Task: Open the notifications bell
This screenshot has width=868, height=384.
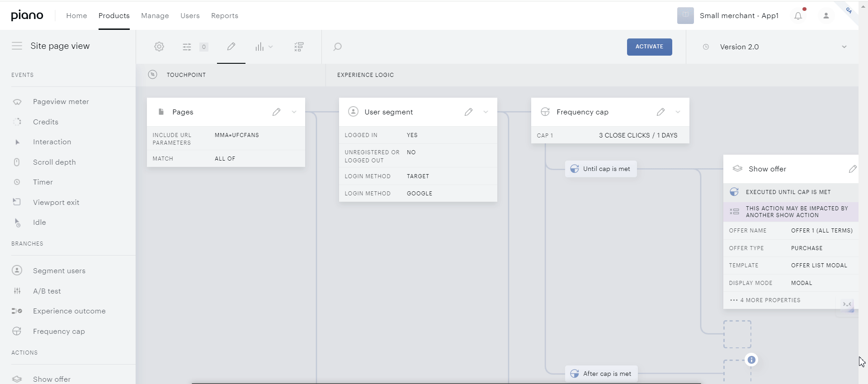Action: (798, 16)
